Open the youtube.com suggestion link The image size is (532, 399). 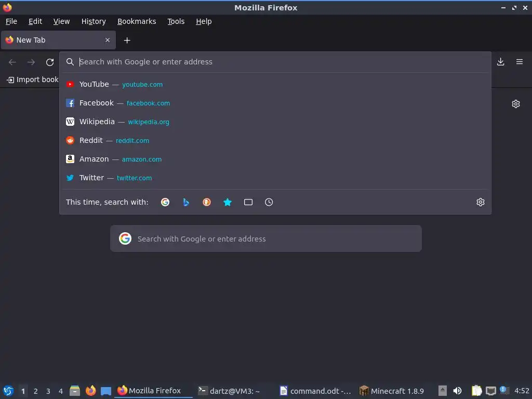(x=142, y=85)
